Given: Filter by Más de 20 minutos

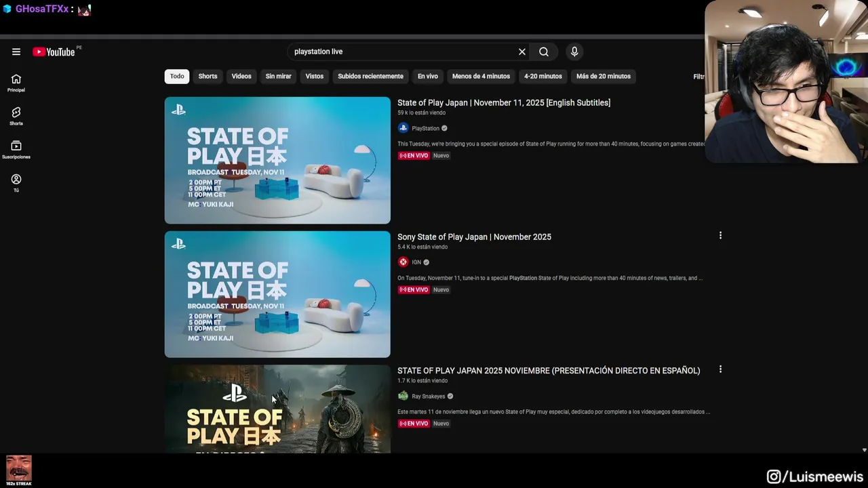Looking at the screenshot, I should click(x=604, y=76).
